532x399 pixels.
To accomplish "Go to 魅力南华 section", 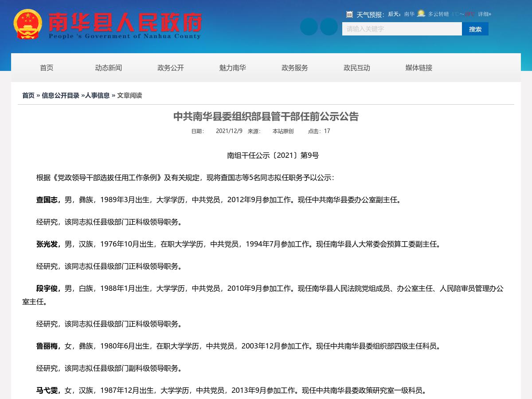I will click(233, 68).
